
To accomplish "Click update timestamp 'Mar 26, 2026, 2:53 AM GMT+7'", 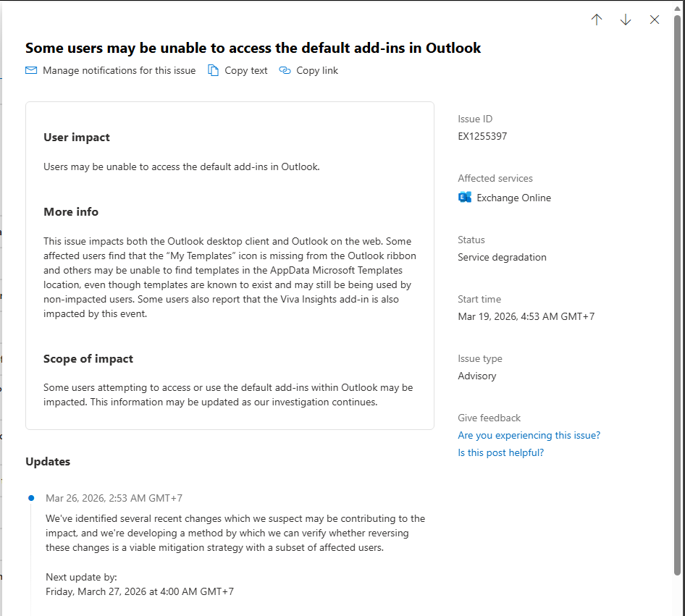I will pyautogui.click(x=114, y=498).
